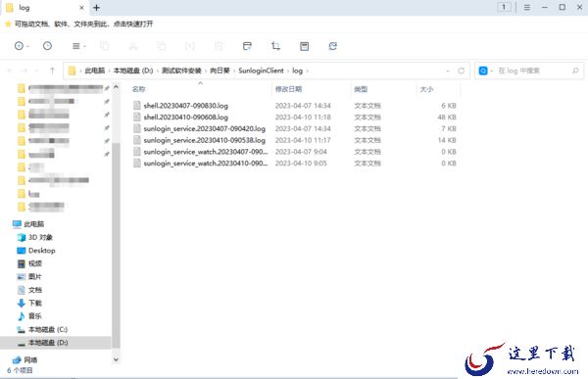This screenshot has width=588, height=379.
Task: Click the sync refresh toolbar icon
Action: (332, 46)
